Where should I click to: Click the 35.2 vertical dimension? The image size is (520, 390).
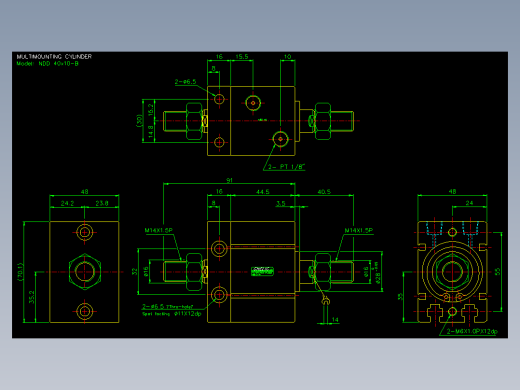(x=32, y=297)
